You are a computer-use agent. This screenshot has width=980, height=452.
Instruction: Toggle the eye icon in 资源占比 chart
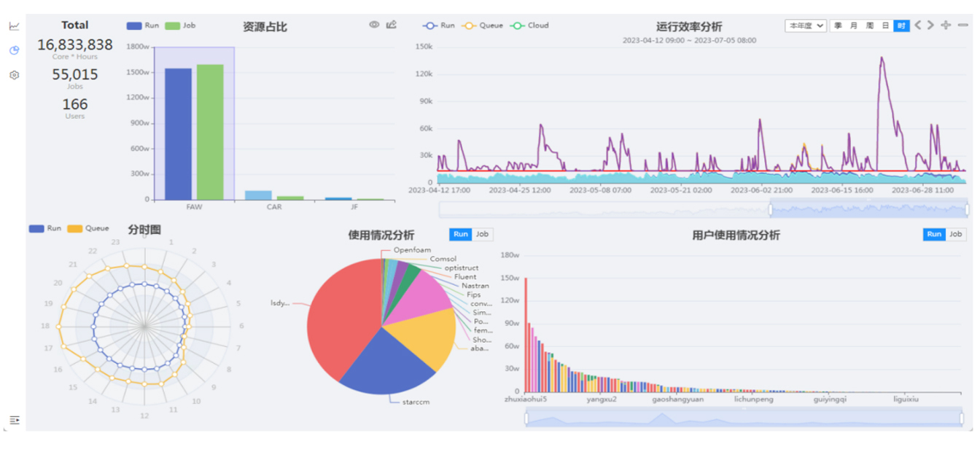pos(374,25)
